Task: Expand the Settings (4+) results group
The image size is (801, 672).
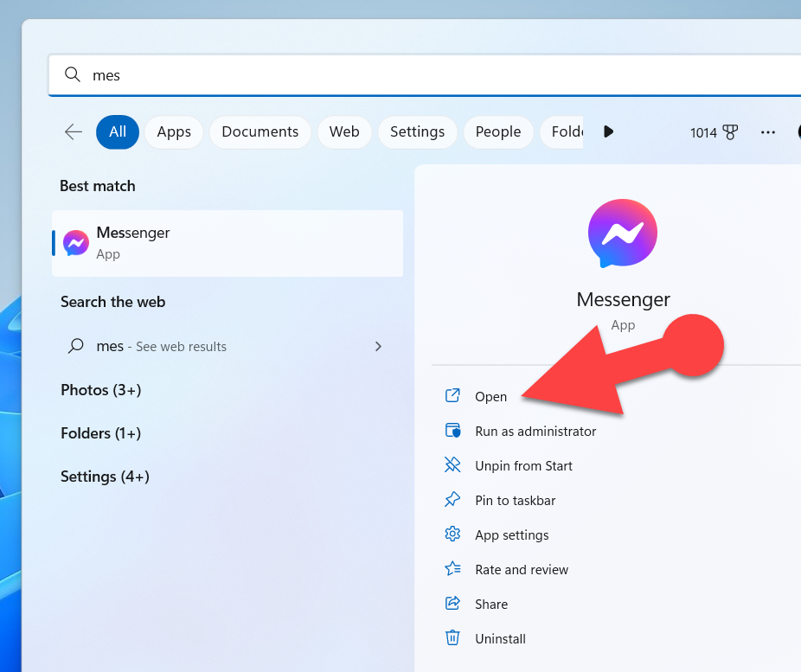Action: pyautogui.click(x=105, y=477)
